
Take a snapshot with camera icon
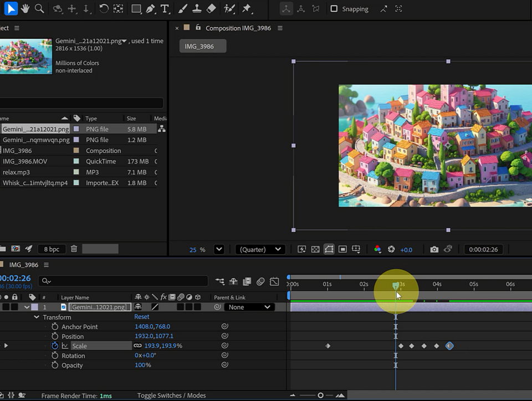click(x=434, y=250)
